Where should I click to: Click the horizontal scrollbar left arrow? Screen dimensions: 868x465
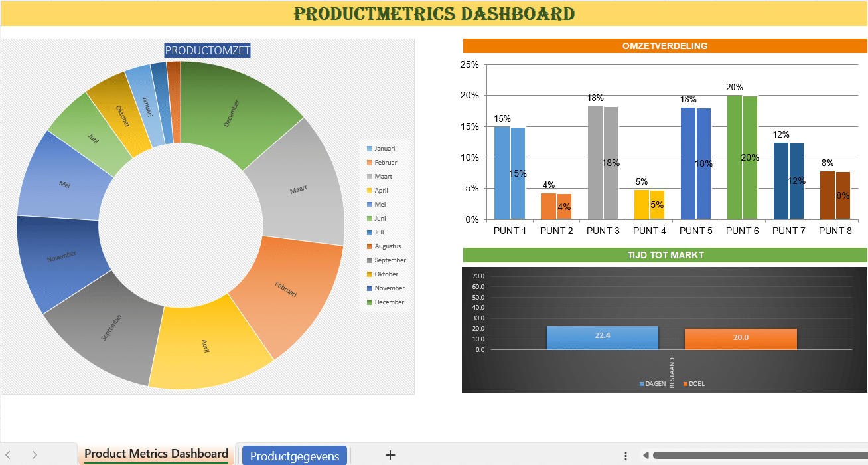(645, 456)
